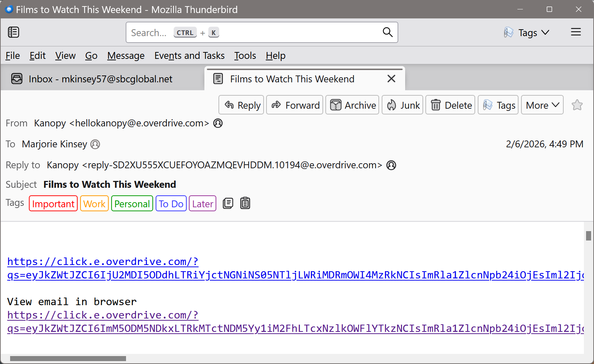Viewport: 594px width, 364px height.
Task: Open the File menu
Action: tap(13, 56)
